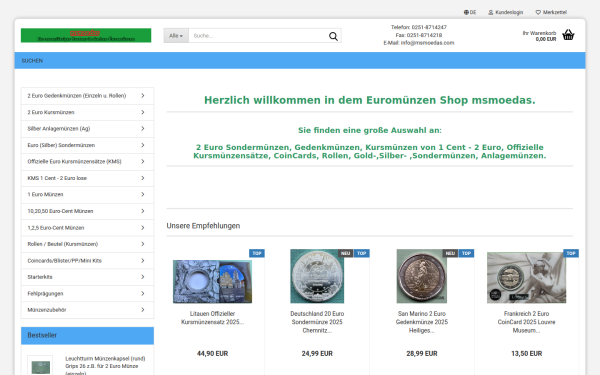Click the NEU badge on Deutschland 20 Euro coin
Image resolution: width=600 pixels, height=375 pixels.
[346, 253]
